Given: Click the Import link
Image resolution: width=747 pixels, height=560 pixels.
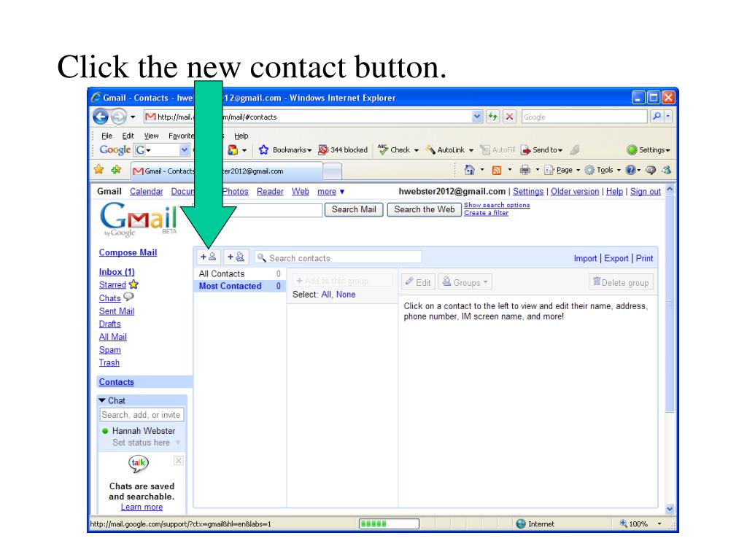Looking at the screenshot, I should pyautogui.click(x=585, y=258).
